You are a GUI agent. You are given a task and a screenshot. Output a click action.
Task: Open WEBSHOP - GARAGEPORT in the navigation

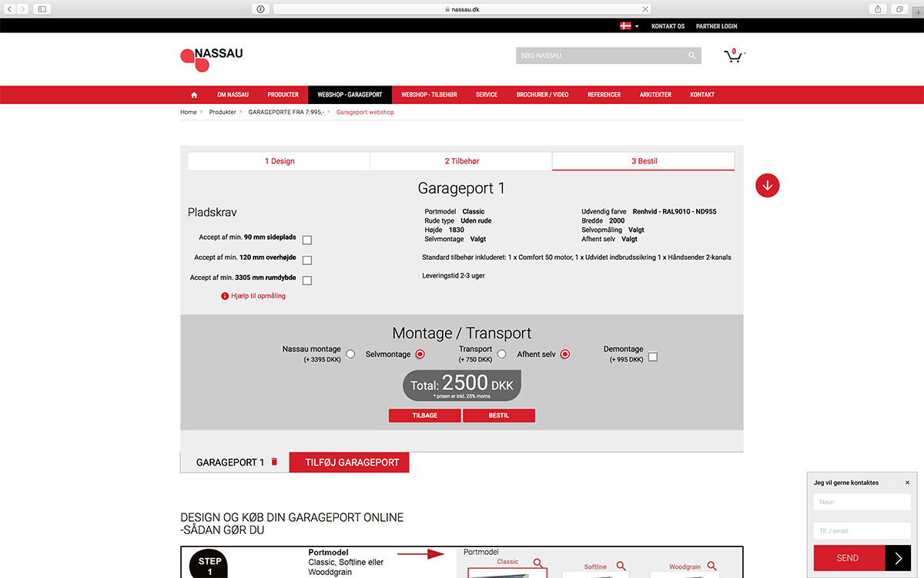pos(350,95)
